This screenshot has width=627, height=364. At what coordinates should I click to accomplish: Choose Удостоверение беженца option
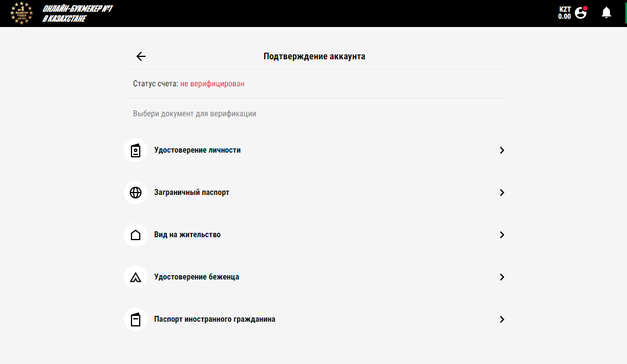click(x=316, y=277)
